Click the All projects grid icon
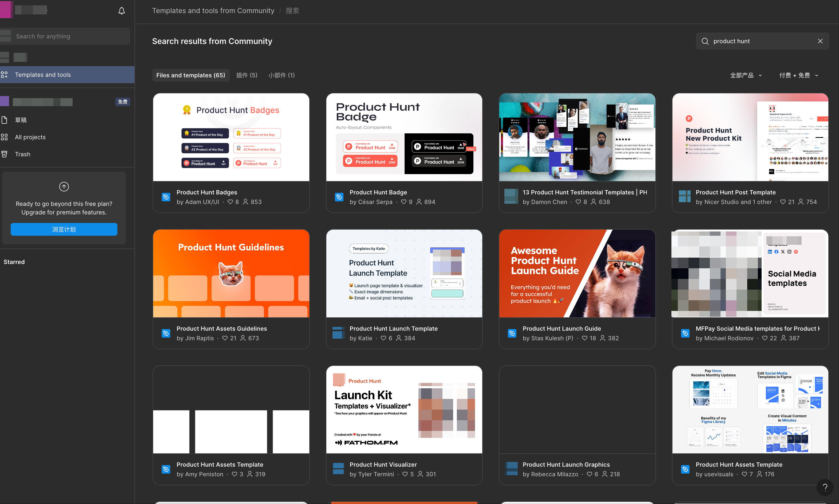Image resolution: width=839 pixels, height=504 pixels. point(4,137)
